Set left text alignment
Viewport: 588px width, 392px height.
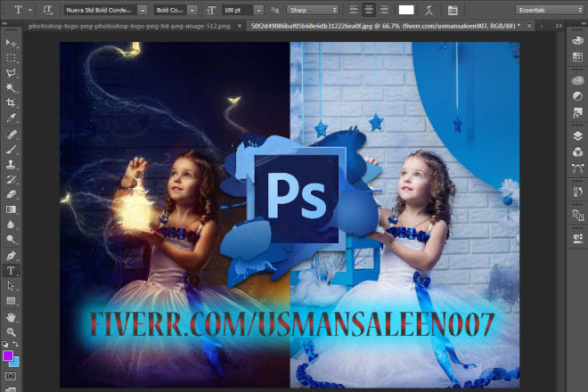354,10
